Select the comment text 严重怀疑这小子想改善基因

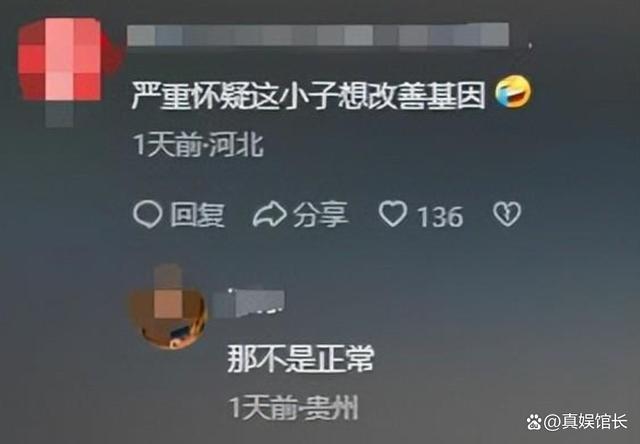click(x=309, y=95)
